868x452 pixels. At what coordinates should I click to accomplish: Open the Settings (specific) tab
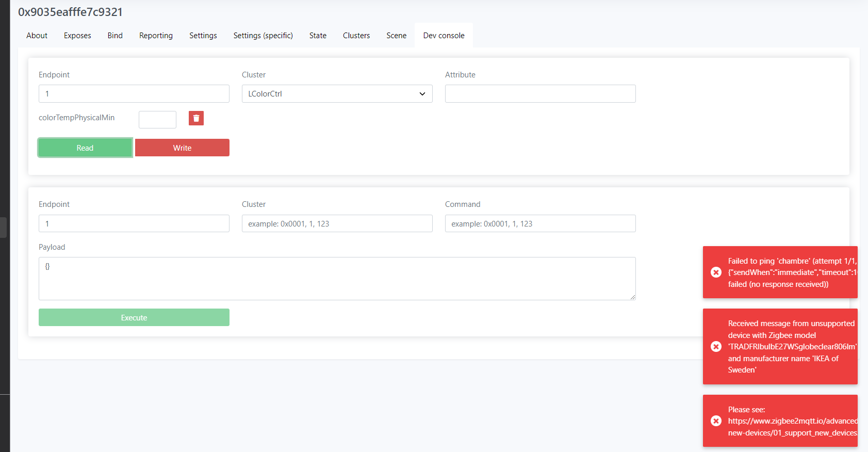[263, 36]
